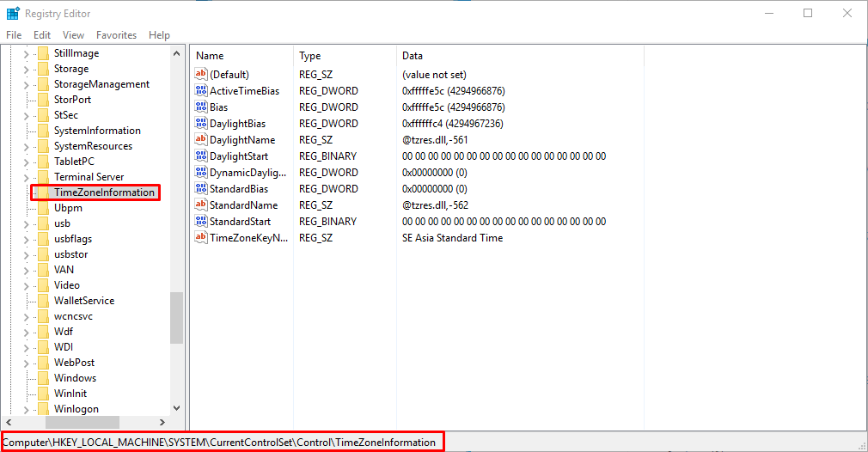868x452 pixels.
Task: Sort values by Name column header
Action: tap(241, 56)
